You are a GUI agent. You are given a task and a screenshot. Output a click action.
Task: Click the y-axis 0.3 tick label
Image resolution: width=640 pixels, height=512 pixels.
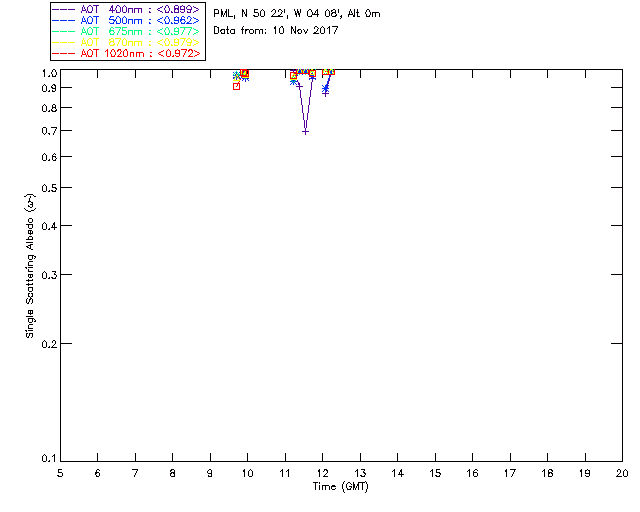pyautogui.click(x=49, y=275)
